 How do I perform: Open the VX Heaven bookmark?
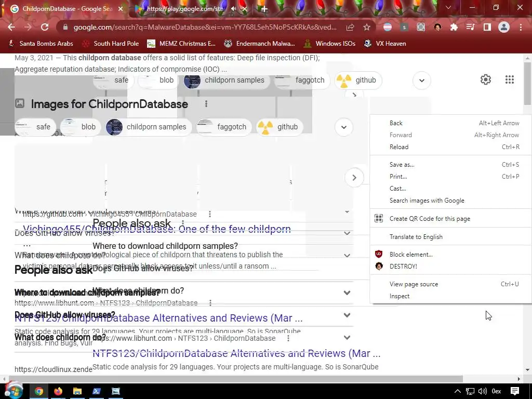tap(385, 44)
